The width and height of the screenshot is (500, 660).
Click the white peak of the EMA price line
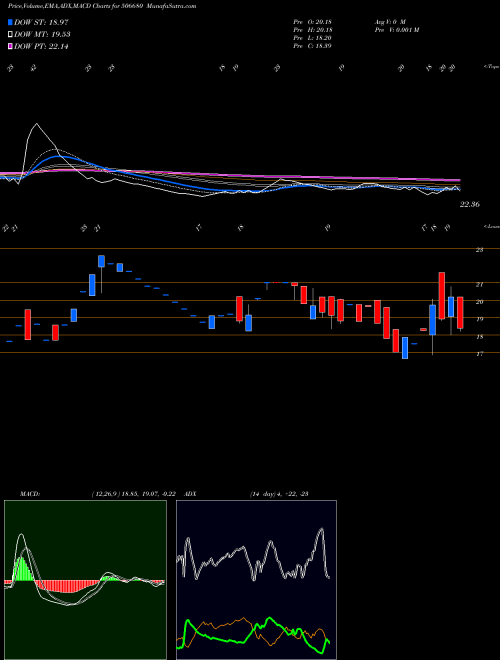coord(36,124)
